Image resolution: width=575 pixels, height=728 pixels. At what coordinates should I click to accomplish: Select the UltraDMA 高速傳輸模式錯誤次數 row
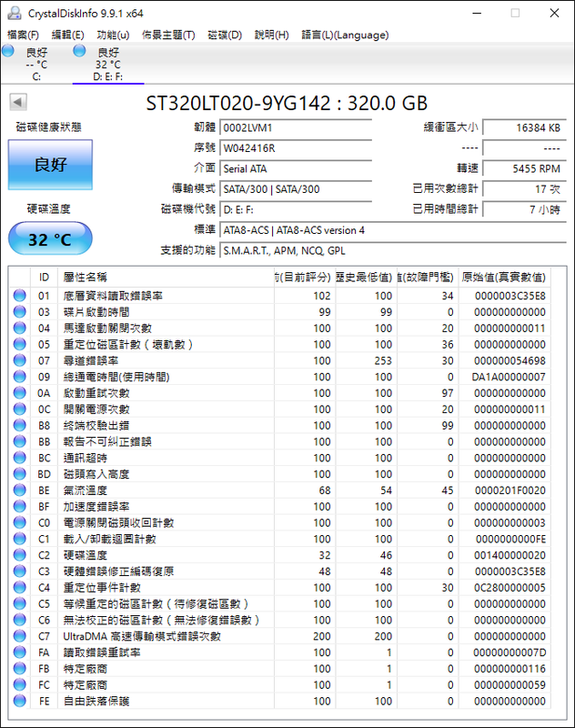(x=280, y=635)
